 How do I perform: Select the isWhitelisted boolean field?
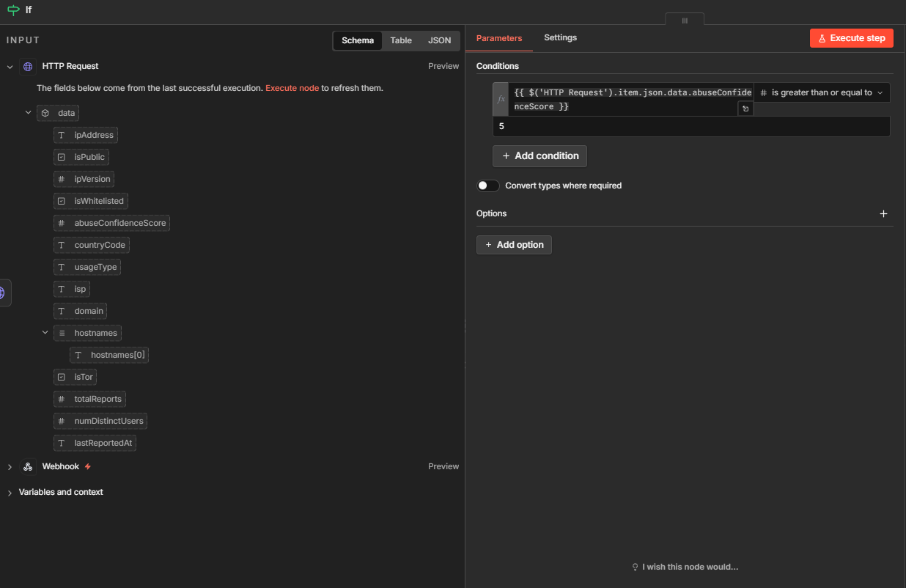(x=90, y=201)
